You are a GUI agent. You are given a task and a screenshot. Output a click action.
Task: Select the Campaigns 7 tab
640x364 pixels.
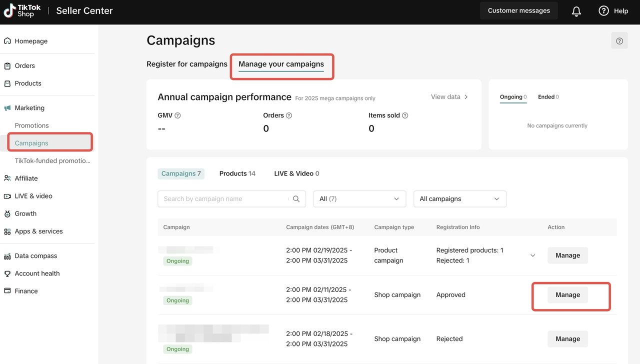click(x=181, y=173)
